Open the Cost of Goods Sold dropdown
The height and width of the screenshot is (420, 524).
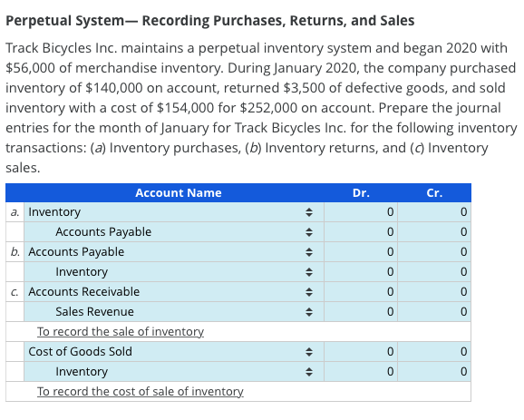pos(174,351)
